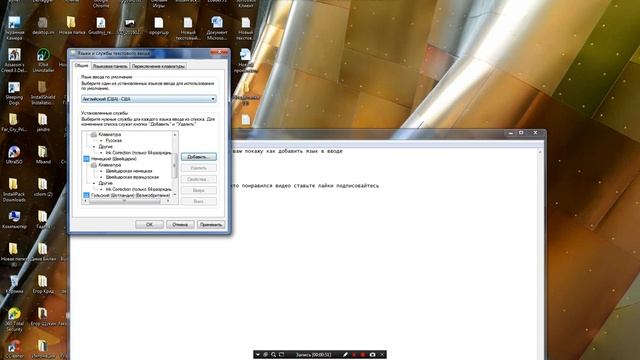Open the Корзина recycle bin icon
The image size is (640, 360).
pos(14,284)
